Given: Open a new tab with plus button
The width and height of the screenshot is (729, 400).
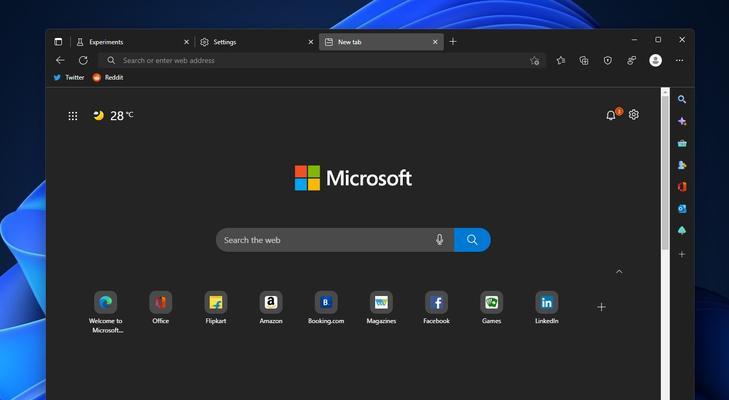Looking at the screenshot, I should (453, 42).
